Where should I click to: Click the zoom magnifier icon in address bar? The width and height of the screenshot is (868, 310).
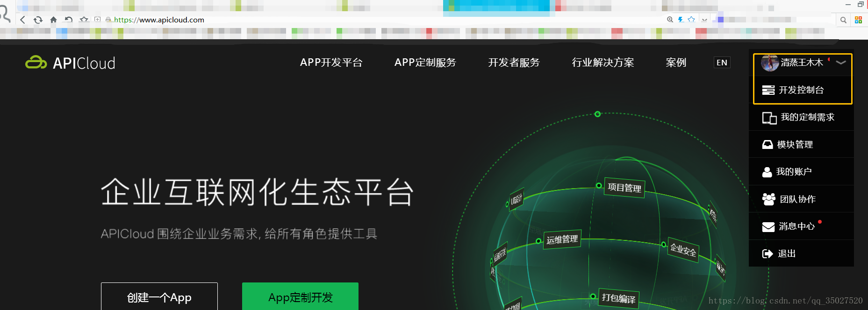670,20
